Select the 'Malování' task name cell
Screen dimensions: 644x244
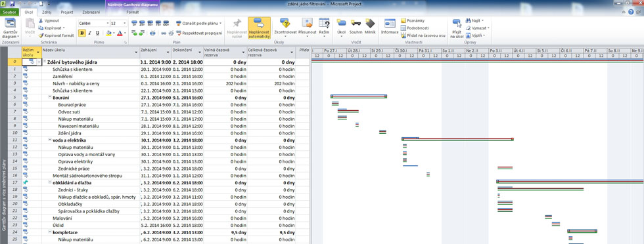point(91,218)
